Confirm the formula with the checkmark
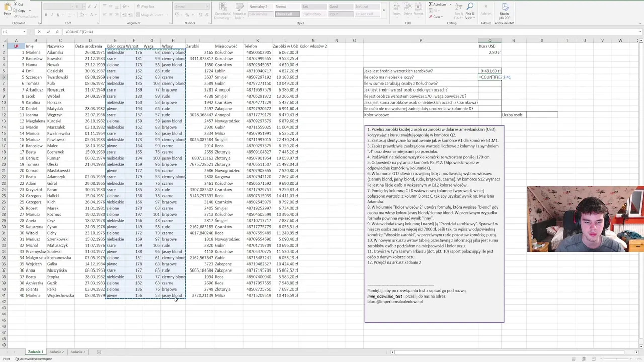Screen dimensions: 644x362 point(48,32)
